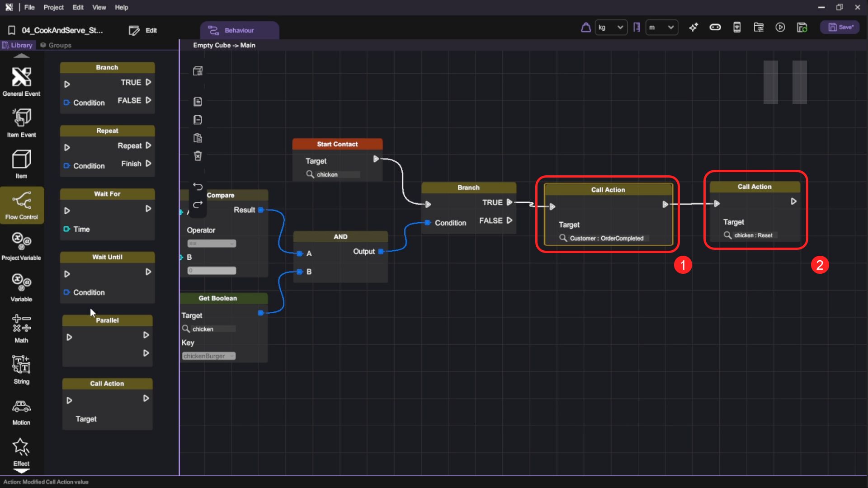868x488 pixels.
Task: Click the play preview icon in toolbar
Action: coord(780,28)
